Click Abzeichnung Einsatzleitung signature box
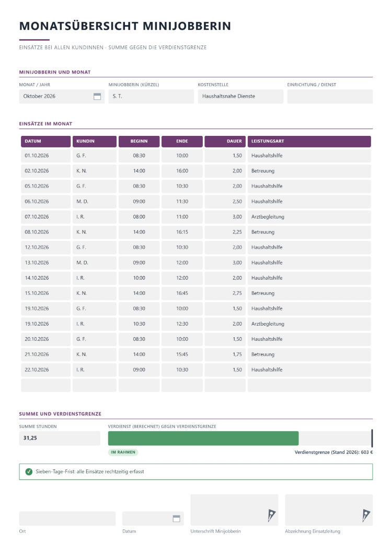Image resolution: width=392 pixels, height=554 pixels. point(329,510)
